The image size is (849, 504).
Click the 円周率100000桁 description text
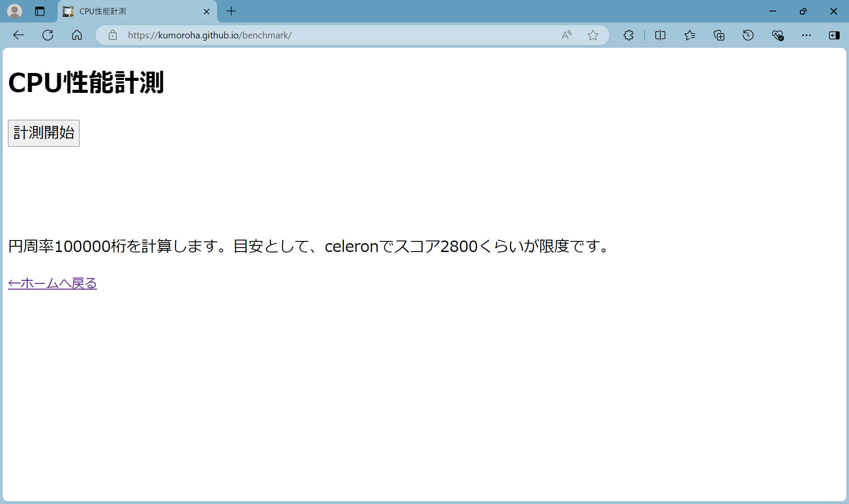pos(310,246)
